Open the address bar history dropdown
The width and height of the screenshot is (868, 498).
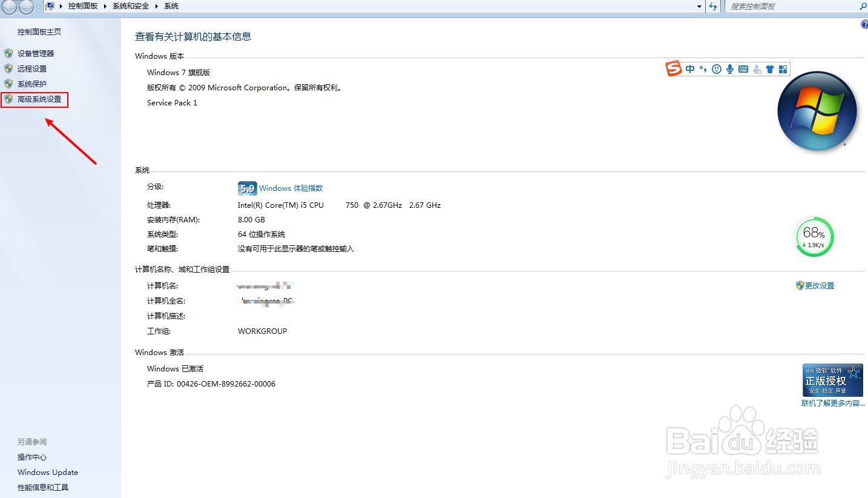point(700,6)
